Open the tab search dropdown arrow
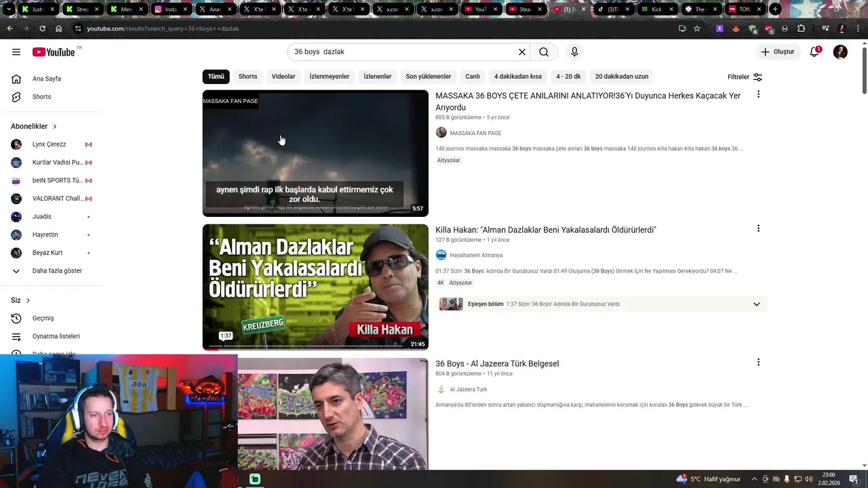868x488 pixels. 9,9
